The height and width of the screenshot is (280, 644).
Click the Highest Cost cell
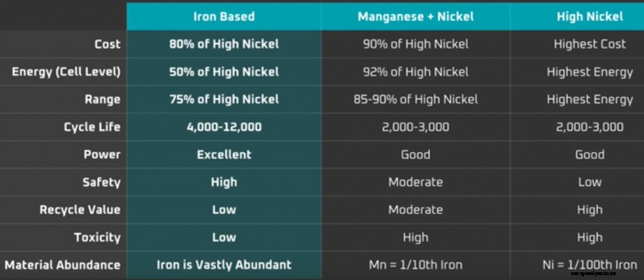[589, 44]
